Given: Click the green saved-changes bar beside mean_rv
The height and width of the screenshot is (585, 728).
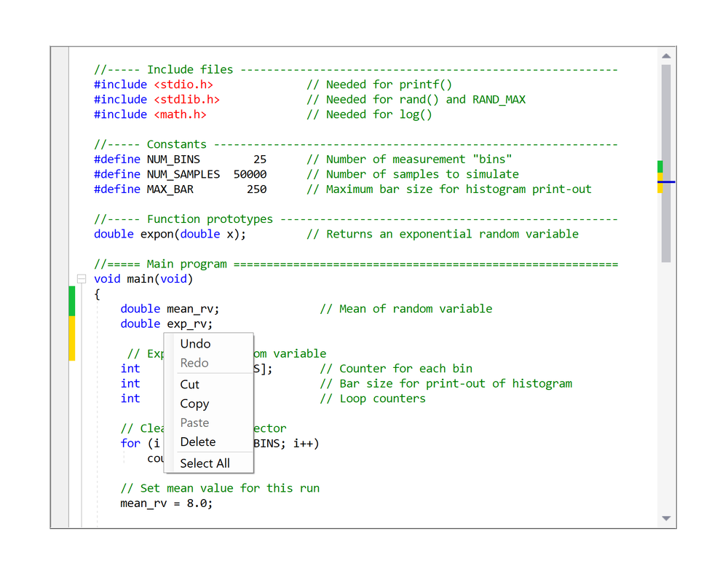Looking at the screenshot, I should coord(71,300).
